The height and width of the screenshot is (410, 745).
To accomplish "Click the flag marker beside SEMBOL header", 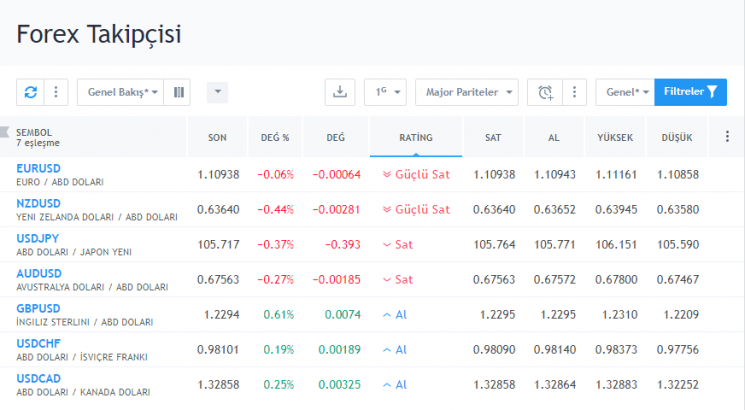I will pyautogui.click(x=5, y=132).
